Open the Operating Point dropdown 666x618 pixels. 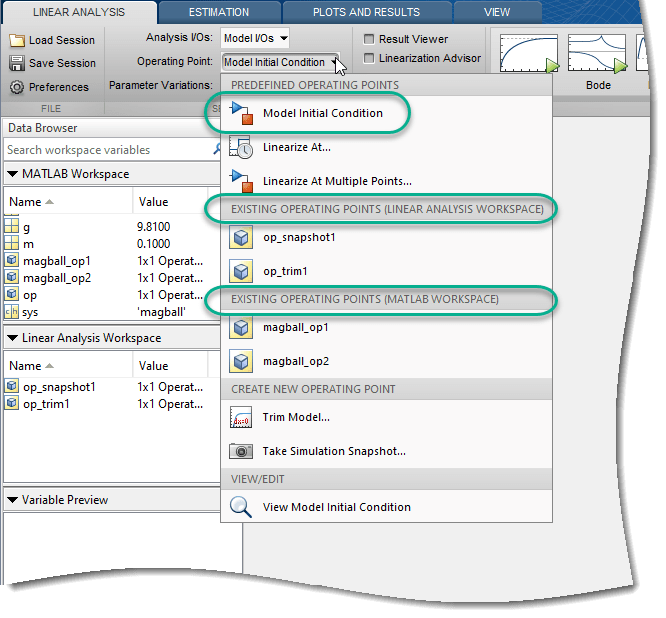pyautogui.click(x=281, y=62)
